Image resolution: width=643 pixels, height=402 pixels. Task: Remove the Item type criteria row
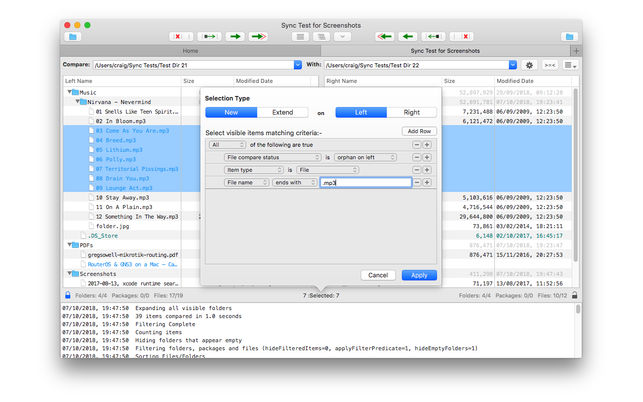click(x=417, y=170)
